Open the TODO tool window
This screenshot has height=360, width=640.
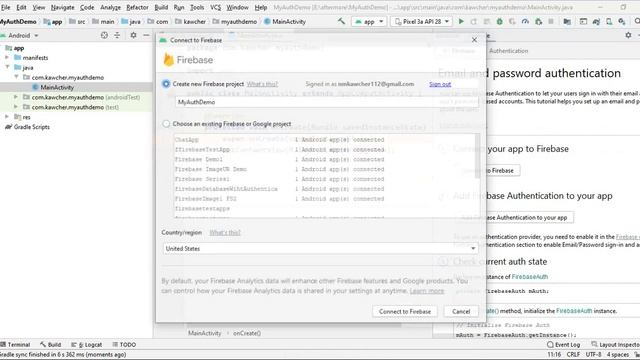pyautogui.click(x=124, y=344)
